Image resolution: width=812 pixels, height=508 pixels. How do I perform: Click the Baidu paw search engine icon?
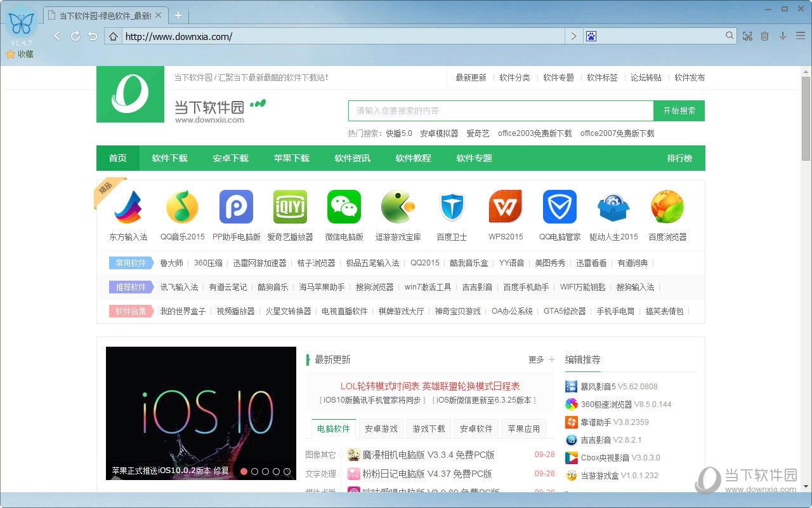(x=591, y=36)
